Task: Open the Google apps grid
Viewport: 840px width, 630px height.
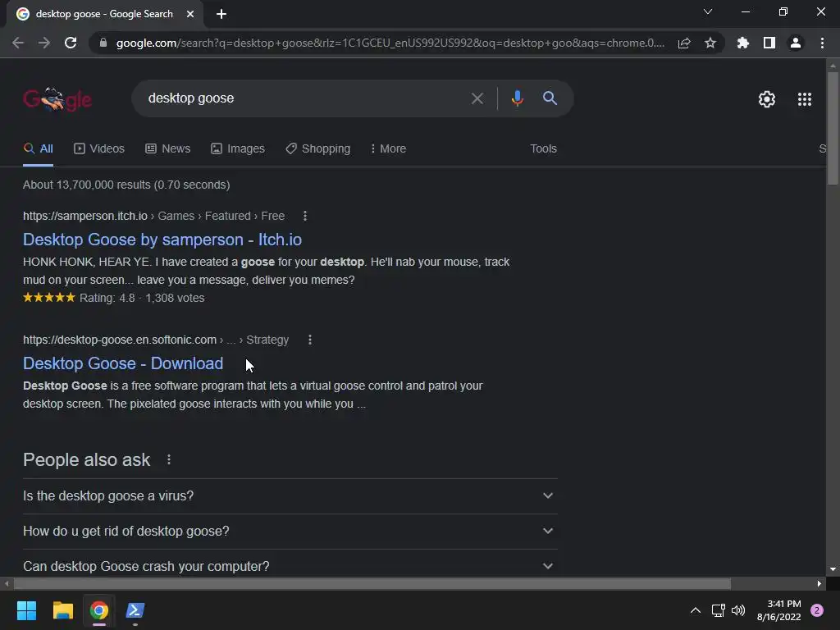Action: 804,99
